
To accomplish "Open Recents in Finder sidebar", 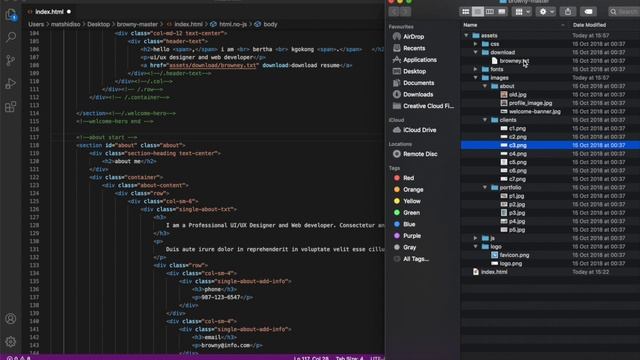I will click(x=414, y=48).
